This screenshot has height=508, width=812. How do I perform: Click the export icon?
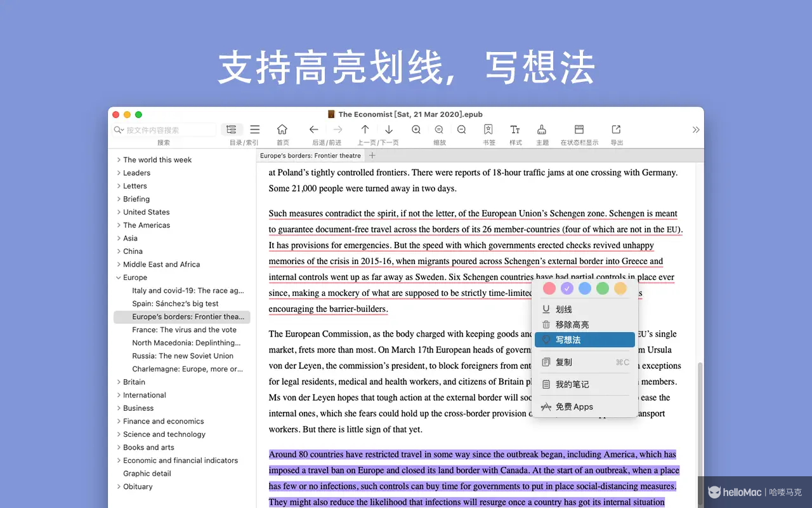pyautogui.click(x=616, y=130)
